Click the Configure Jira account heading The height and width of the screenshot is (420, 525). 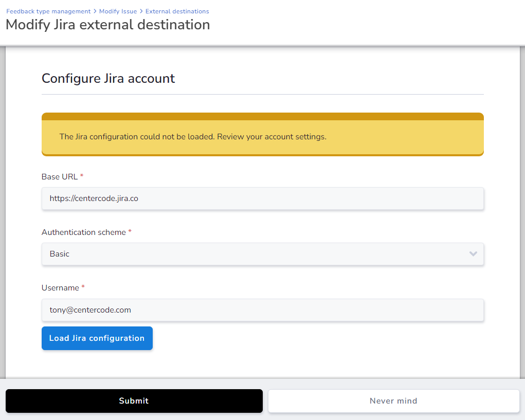[108, 78]
